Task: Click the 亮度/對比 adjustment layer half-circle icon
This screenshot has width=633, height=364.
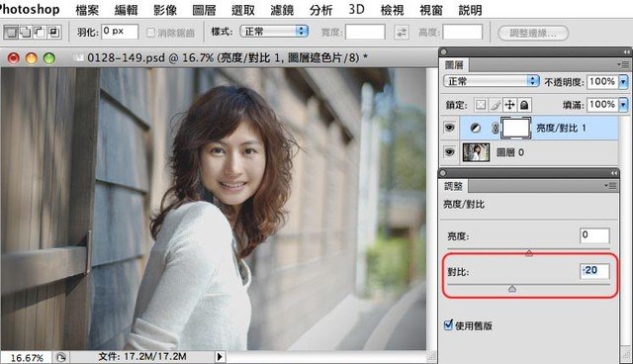Action: tap(476, 128)
